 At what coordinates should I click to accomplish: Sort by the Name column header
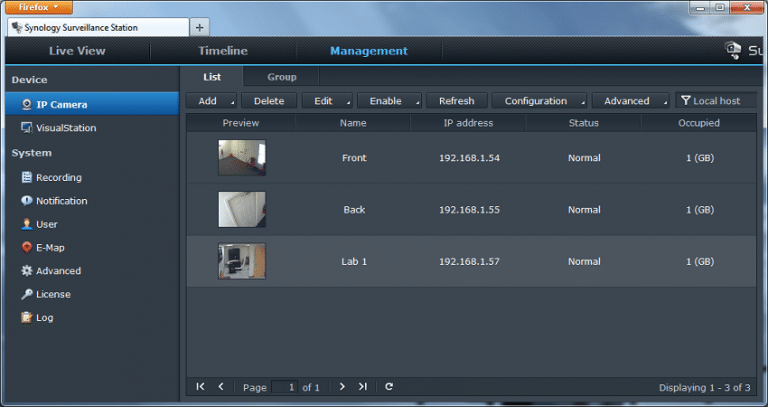click(x=353, y=123)
